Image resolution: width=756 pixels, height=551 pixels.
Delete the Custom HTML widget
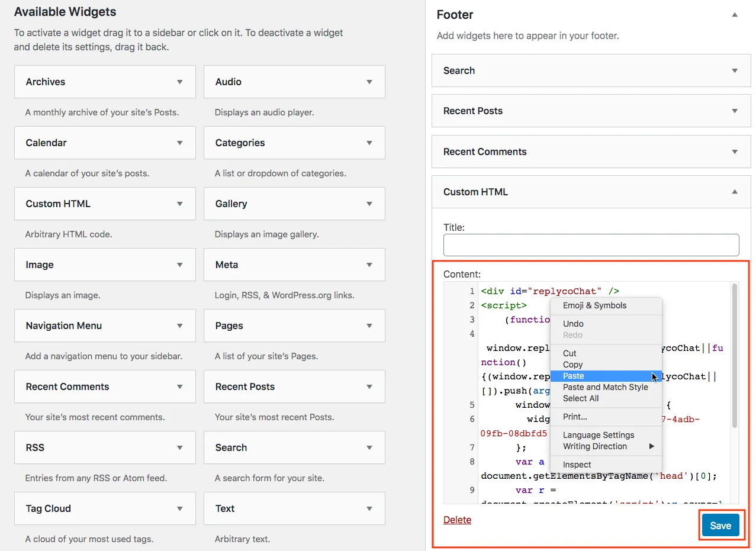click(x=457, y=520)
